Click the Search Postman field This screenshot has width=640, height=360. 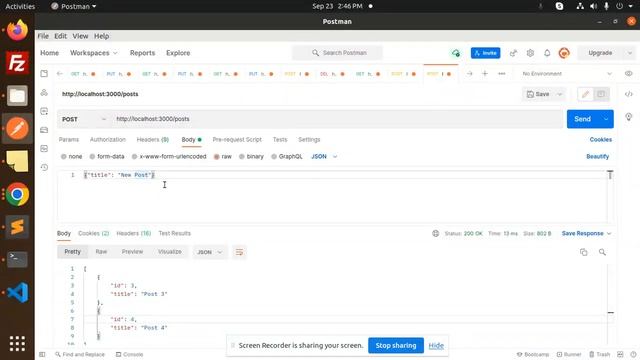click(x=337, y=53)
